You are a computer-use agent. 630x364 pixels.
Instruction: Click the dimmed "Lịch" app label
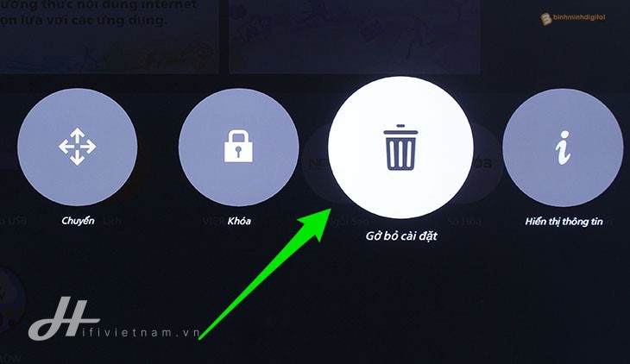click(x=111, y=221)
